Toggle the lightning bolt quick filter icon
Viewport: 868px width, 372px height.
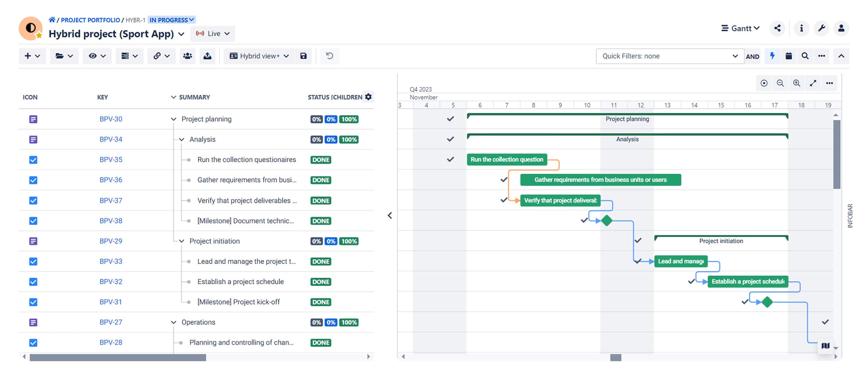(x=772, y=56)
